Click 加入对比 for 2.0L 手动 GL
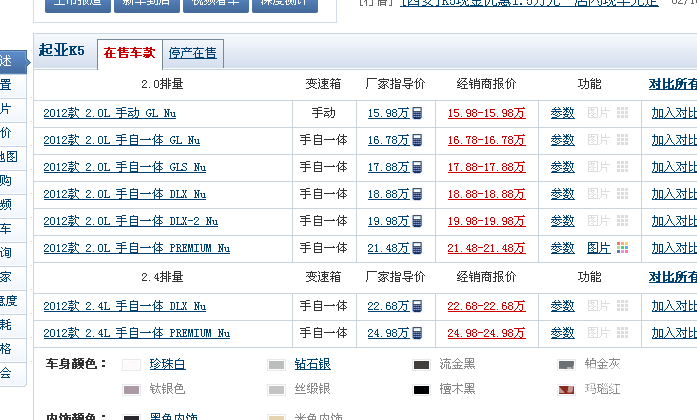Image resolution: width=697 pixels, height=420 pixels. 674,113
